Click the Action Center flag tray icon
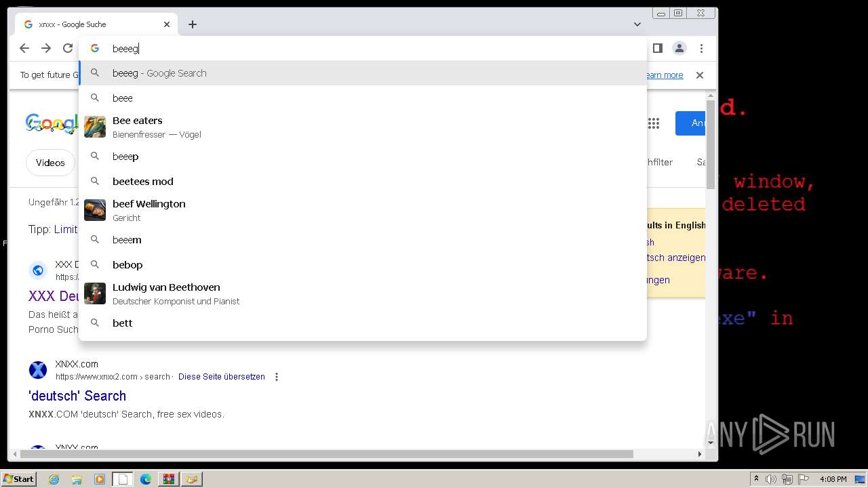The width and height of the screenshot is (868, 488). pos(804,479)
